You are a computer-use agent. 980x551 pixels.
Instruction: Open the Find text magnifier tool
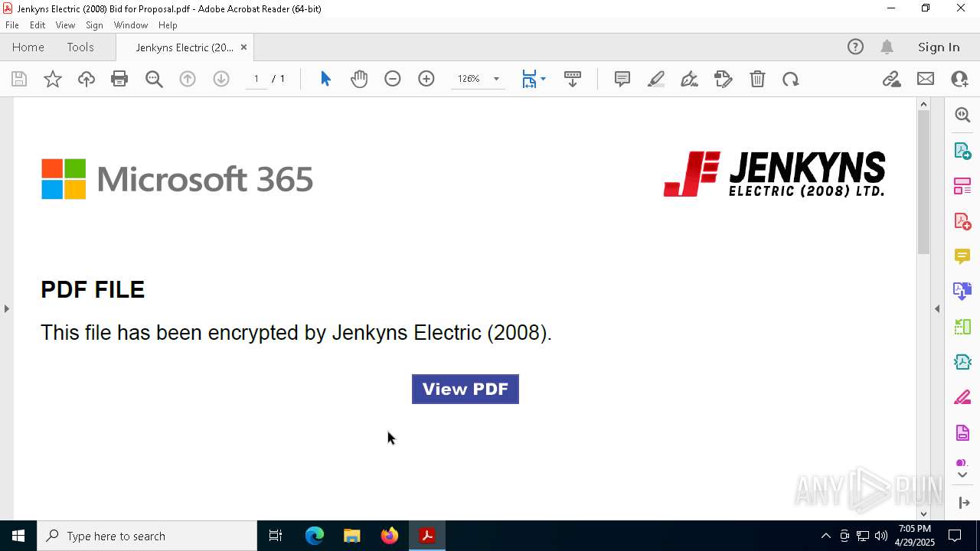[x=154, y=79]
